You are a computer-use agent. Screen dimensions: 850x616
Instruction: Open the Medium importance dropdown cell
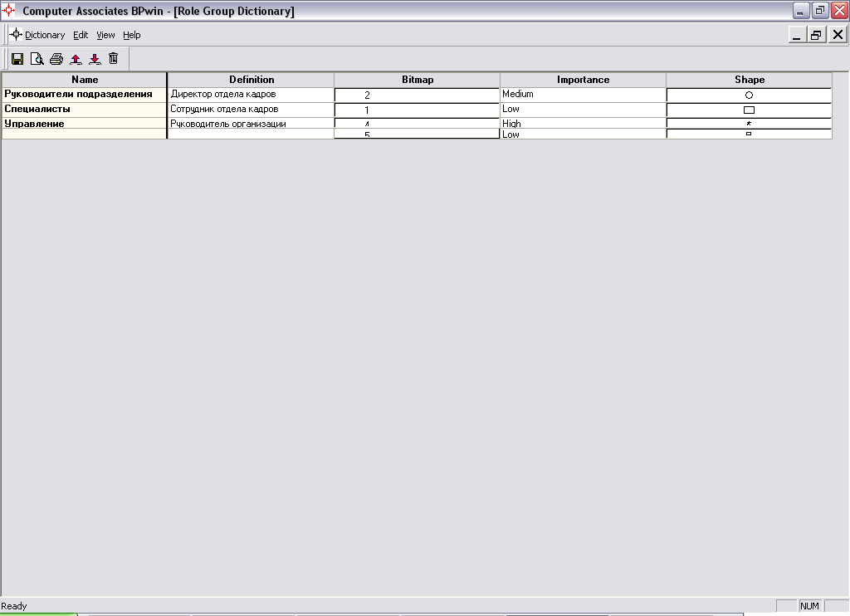[x=584, y=95]
